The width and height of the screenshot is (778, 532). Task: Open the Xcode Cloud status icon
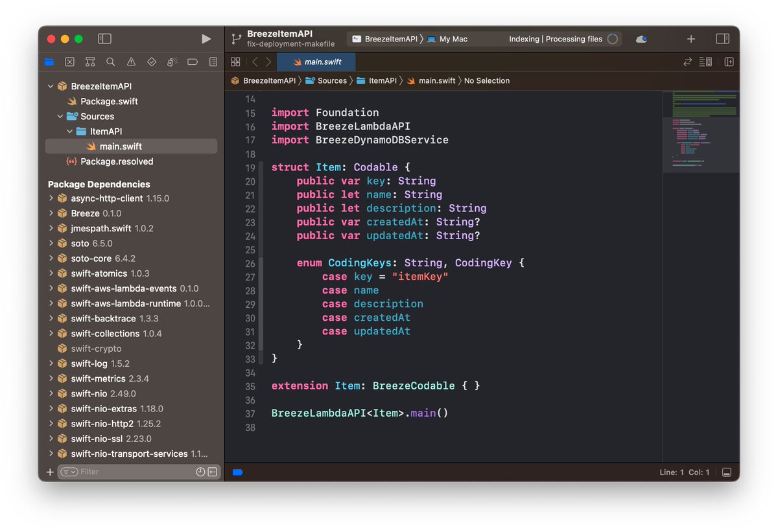tap(641, 39)
